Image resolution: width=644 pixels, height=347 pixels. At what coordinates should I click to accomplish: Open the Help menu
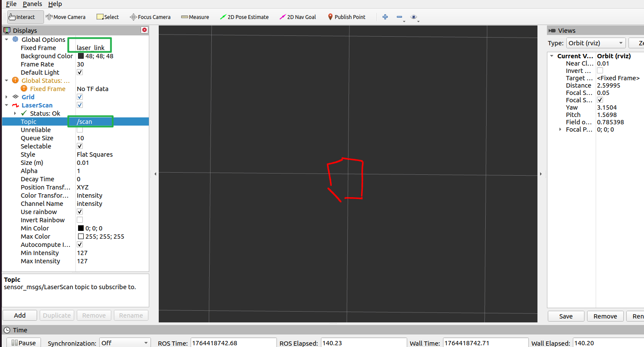coord(55,4)
